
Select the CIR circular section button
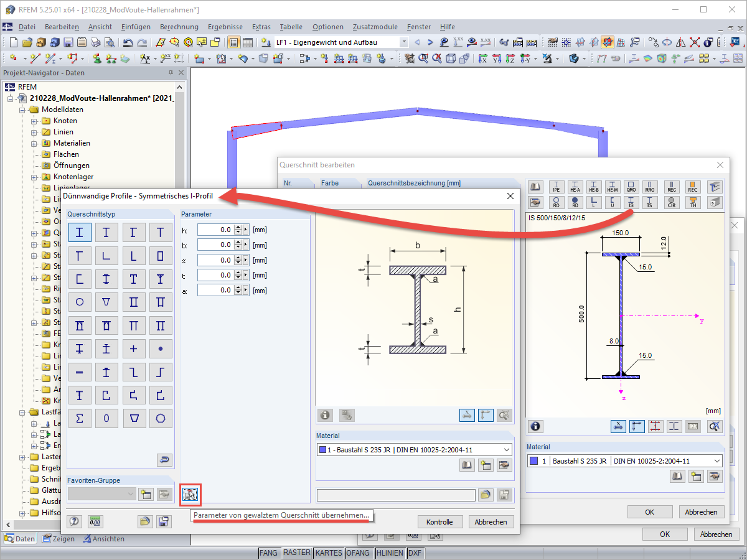click(x=672, y=202)
